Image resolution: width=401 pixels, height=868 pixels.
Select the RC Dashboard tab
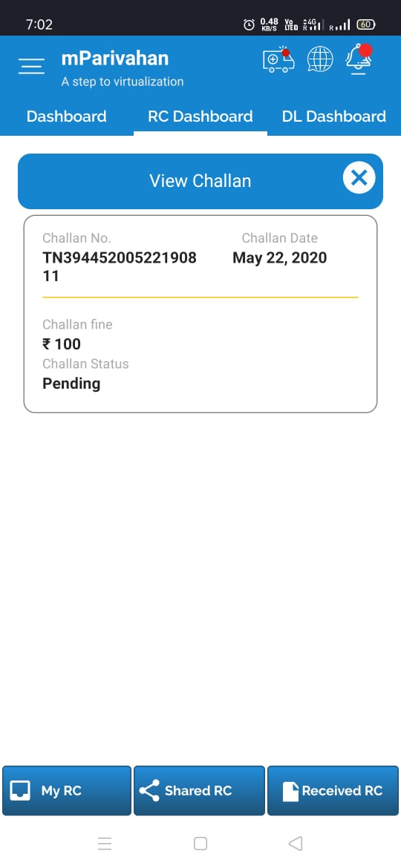click(x=200, y=116)
